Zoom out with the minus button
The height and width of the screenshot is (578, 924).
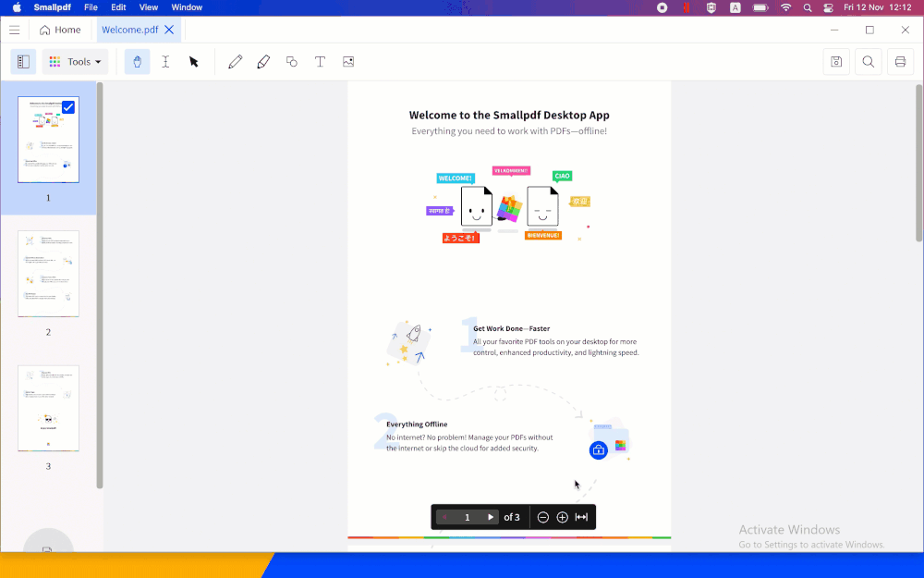[x=543, y=517]
